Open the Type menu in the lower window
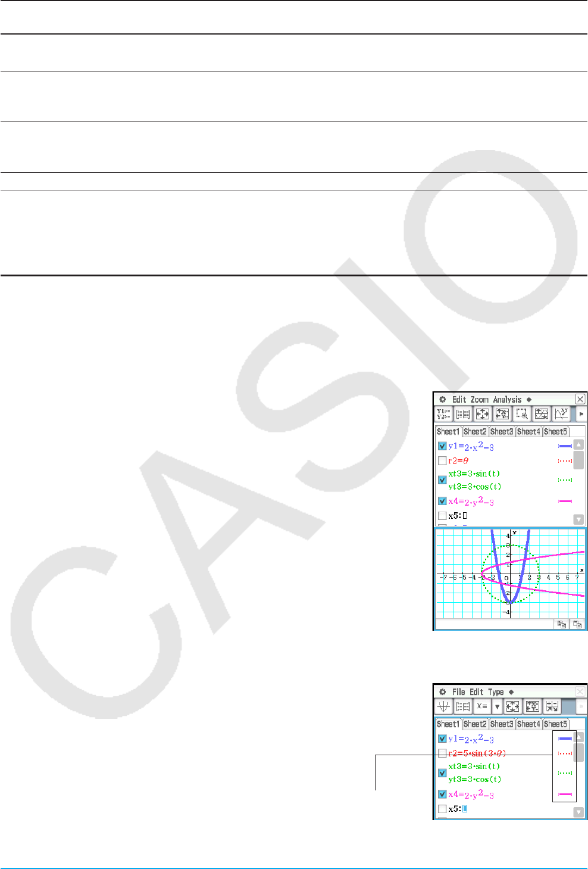 [x=496, y=692]
